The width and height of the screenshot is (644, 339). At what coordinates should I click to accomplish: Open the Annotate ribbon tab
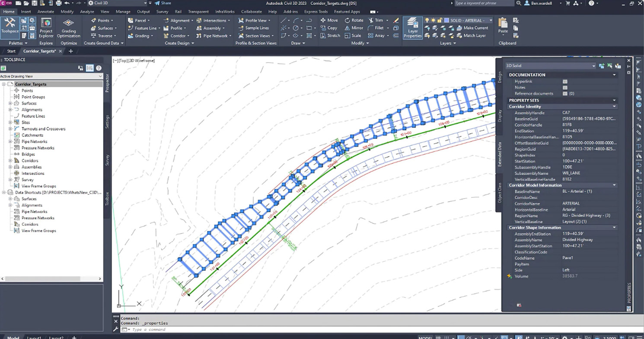coord(46,12)
